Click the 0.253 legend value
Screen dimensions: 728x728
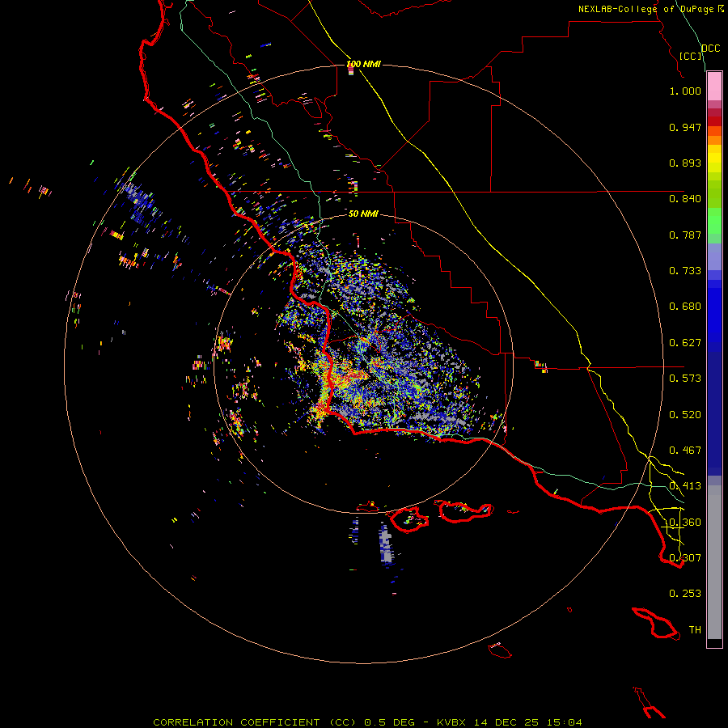click(685, 594)
